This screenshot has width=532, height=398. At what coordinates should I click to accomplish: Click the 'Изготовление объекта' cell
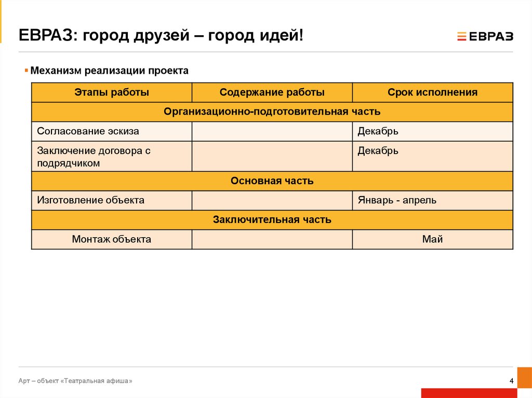[112, 200]
